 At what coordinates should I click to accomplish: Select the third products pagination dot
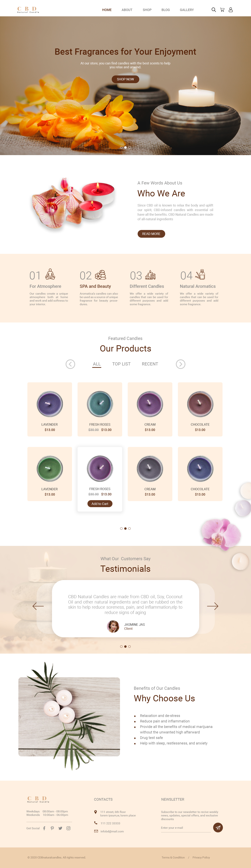click(130, 528)
